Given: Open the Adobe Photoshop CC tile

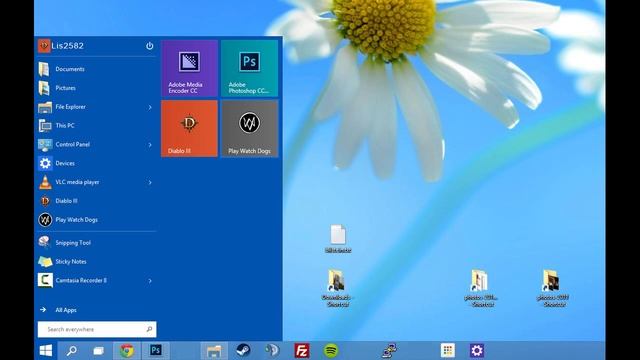Looking at the screenshot, I should [x=249, y=68].
